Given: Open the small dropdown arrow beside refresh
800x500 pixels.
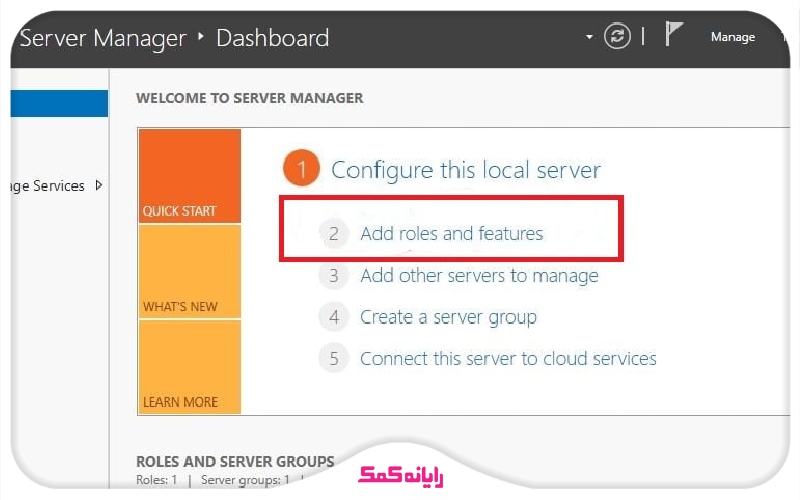Looking at the screenshot, I should coord(589,37).
